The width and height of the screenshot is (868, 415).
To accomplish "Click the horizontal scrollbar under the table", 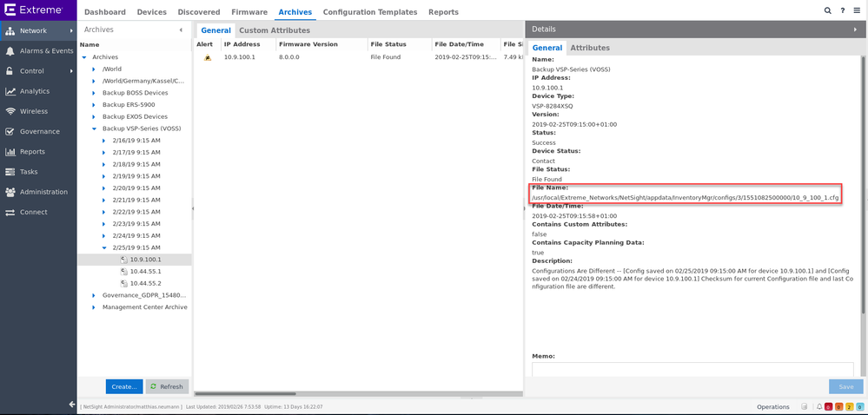I will (356, 393).
